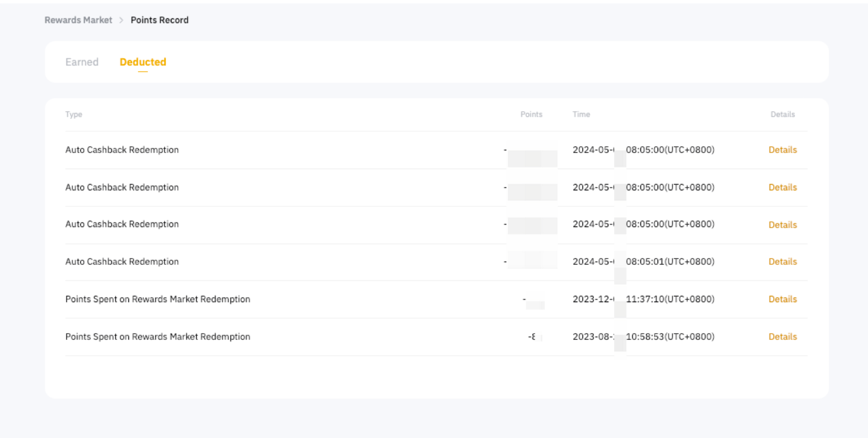Click the Type column header
Image resolution: width=868 pixels, height=438 pixels.
[74, 115]
